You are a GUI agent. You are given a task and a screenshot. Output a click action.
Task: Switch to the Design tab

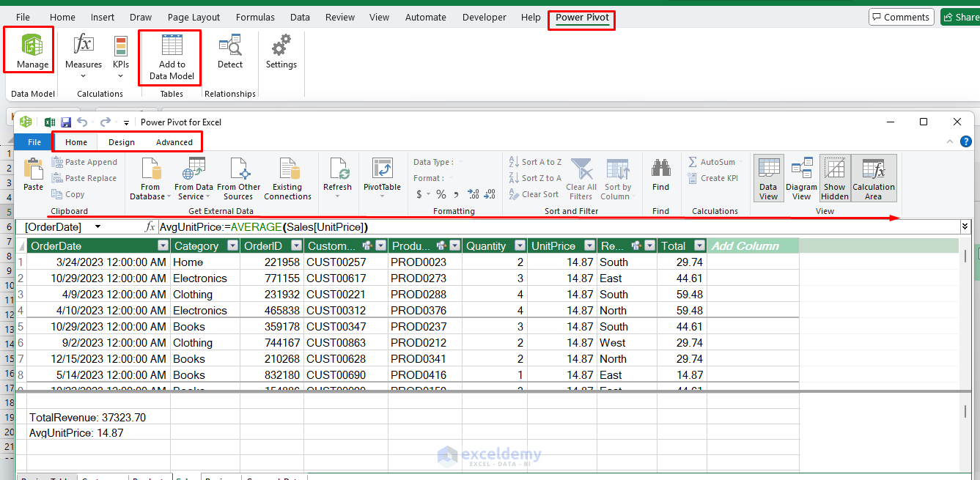[122, 142]
